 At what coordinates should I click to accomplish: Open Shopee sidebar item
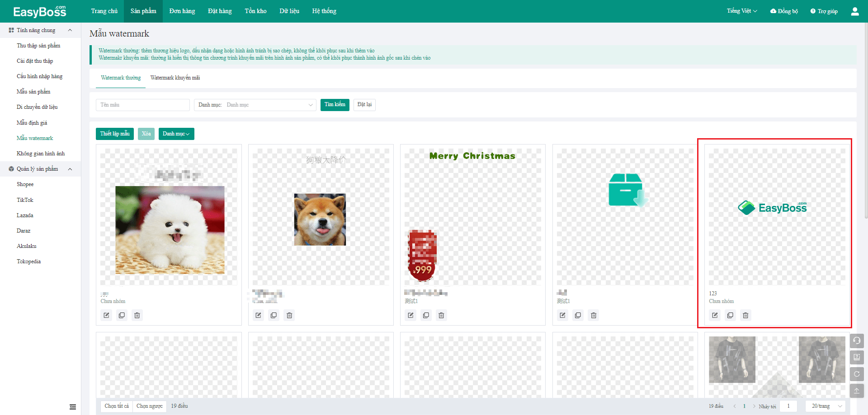(x=25, y=184)
